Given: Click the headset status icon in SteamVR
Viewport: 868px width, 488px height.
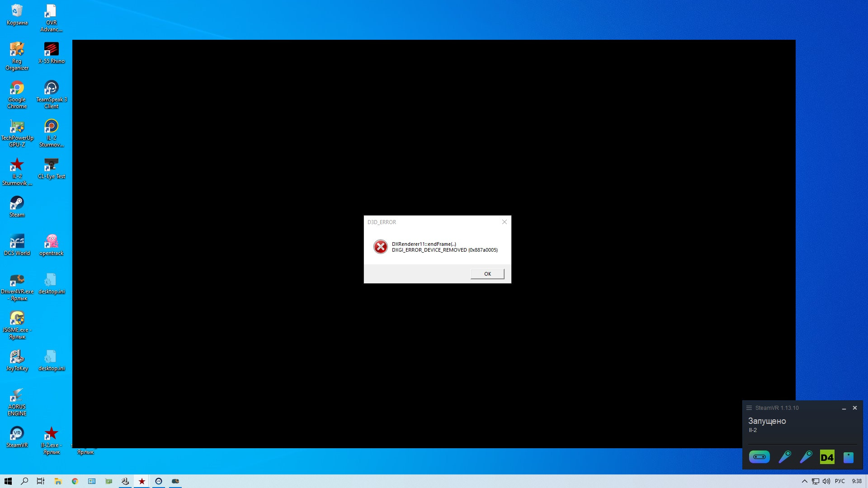Looking at the screenshot, I should pos(759,457).
